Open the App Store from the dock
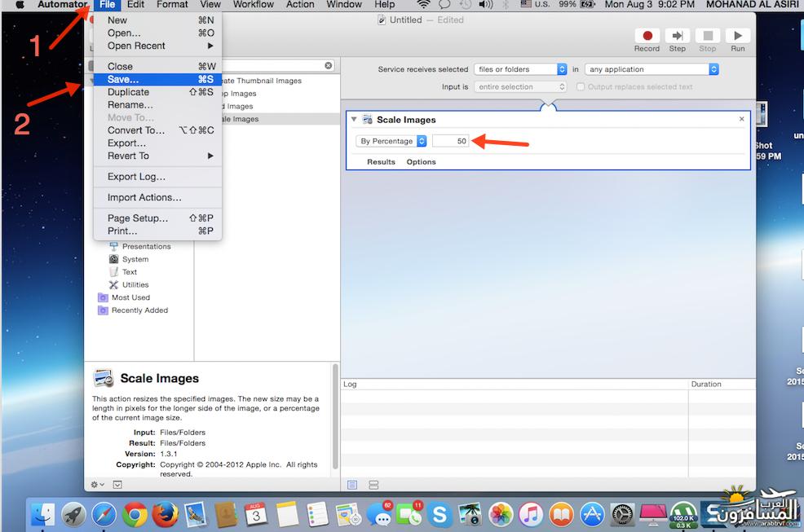Screen dimensions: 804x532 [x=592, y=514]
